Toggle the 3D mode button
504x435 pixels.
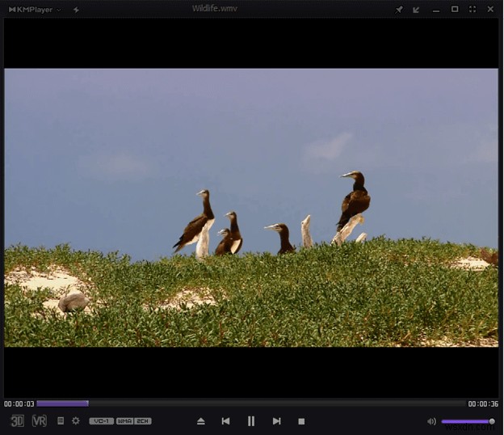17,420
